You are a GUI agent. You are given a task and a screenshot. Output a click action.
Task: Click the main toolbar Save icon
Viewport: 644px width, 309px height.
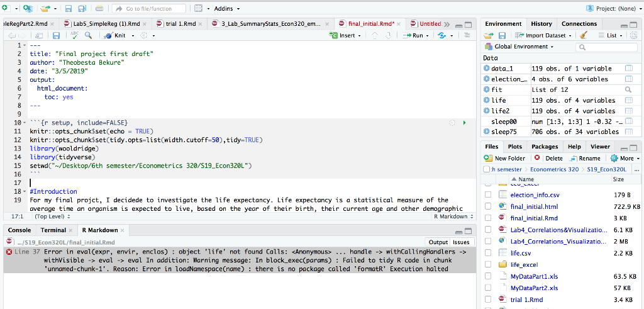tap(69, 8)
